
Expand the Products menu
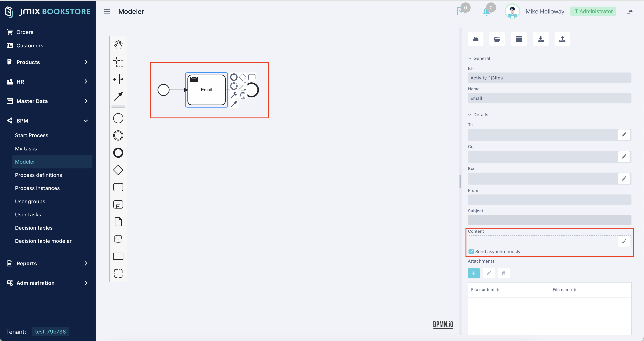pos(48,62)
